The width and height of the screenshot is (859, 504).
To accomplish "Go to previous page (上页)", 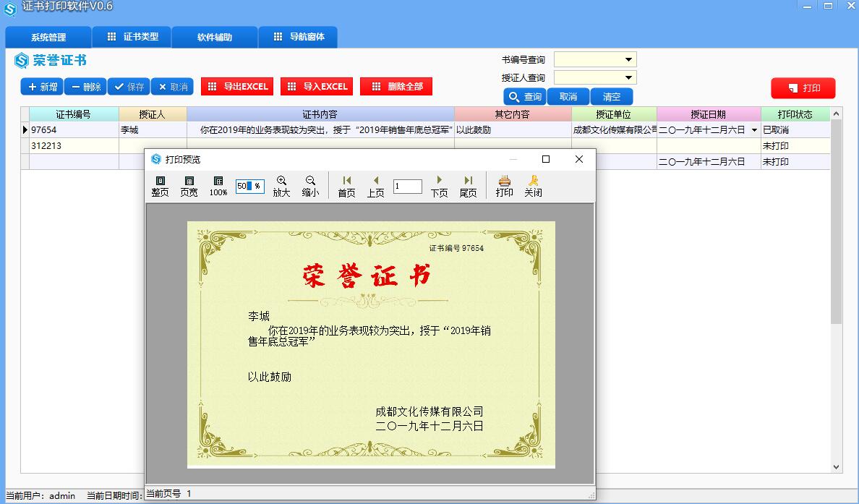I will pyautogui.click(x=375, y=187).
